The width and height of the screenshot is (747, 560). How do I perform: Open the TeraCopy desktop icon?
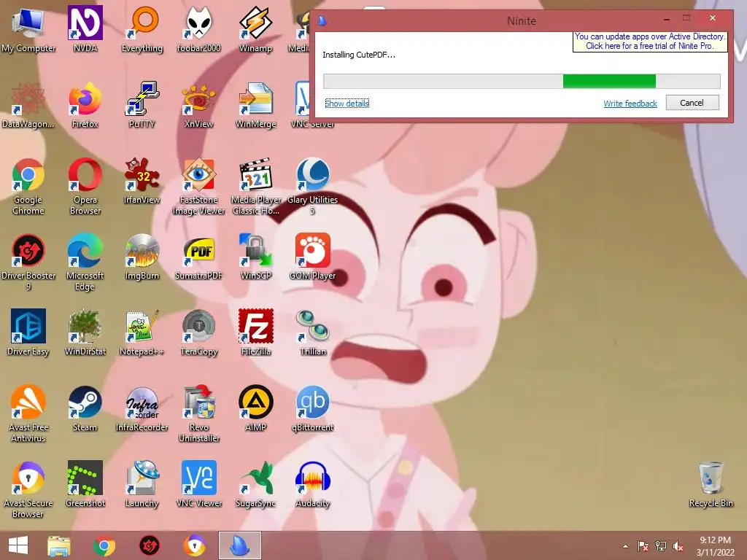tap(198, 332)
